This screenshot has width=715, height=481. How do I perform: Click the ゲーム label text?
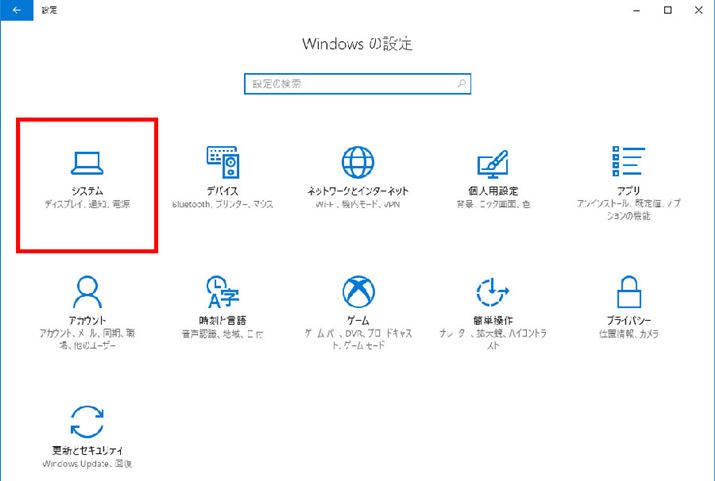[x=358, y=320]
